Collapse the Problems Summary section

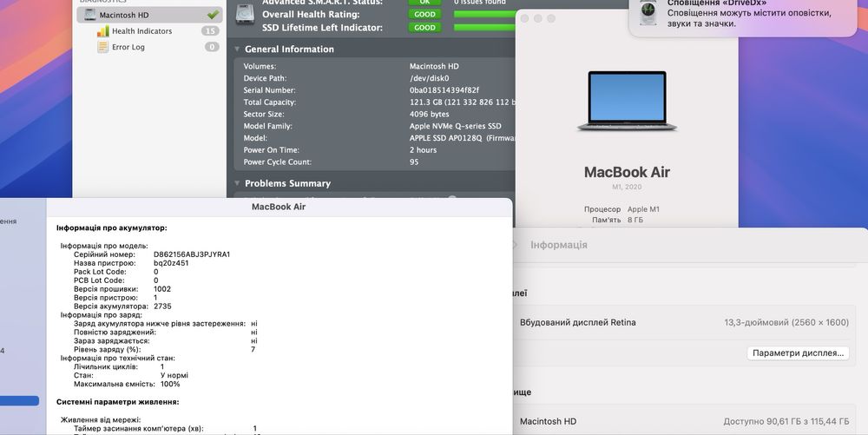point(237,183)
